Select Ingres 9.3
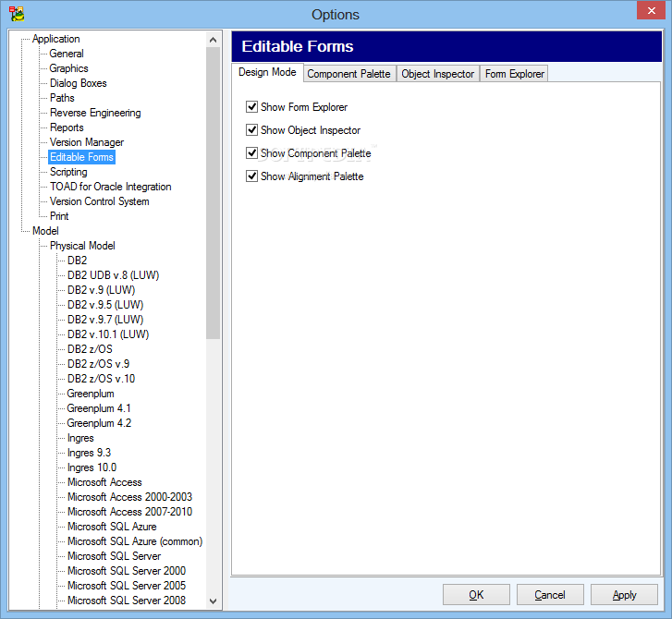Image resolution: width=672 pixels, height=619 pixels. (x=89, y=453)
